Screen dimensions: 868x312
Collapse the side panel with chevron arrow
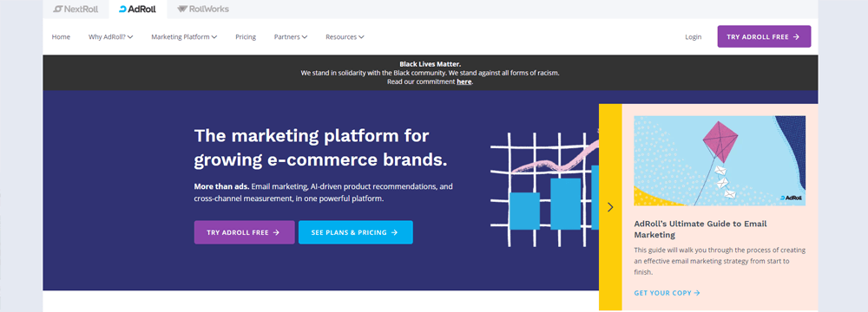tap(610, 207)
